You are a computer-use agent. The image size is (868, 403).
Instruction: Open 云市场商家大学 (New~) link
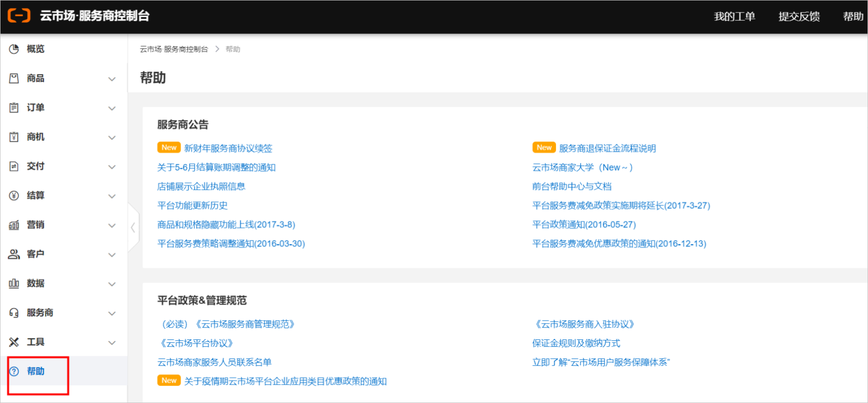tap(583, 167)
